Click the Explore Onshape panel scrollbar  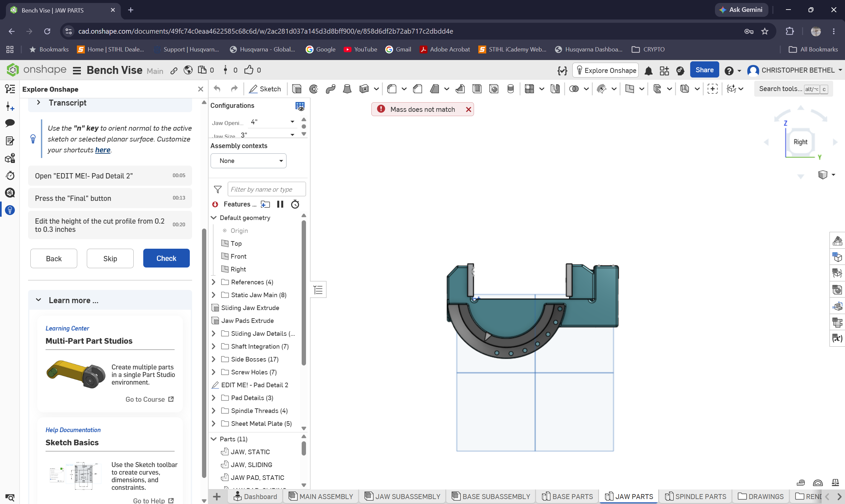pos(204,353)
